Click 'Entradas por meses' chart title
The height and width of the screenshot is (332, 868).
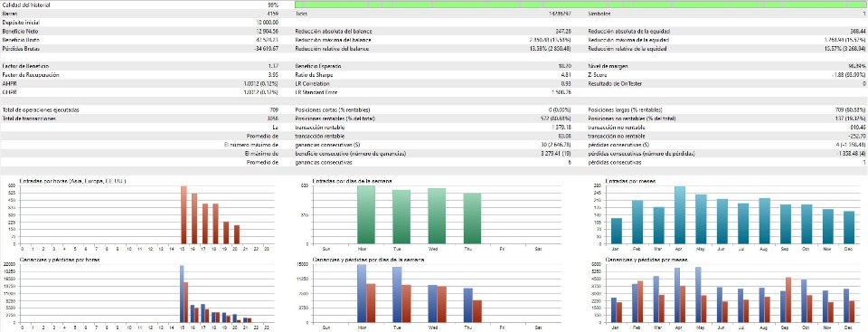629,181
